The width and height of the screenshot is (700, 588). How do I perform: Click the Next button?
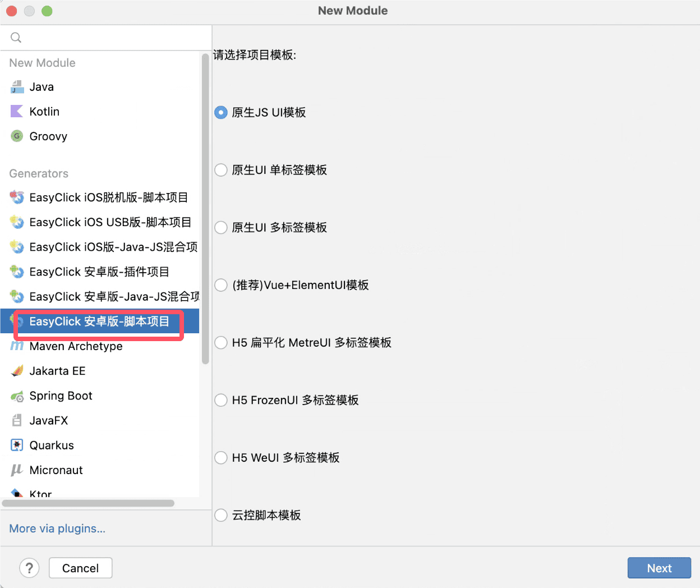(x=659, y=568)
